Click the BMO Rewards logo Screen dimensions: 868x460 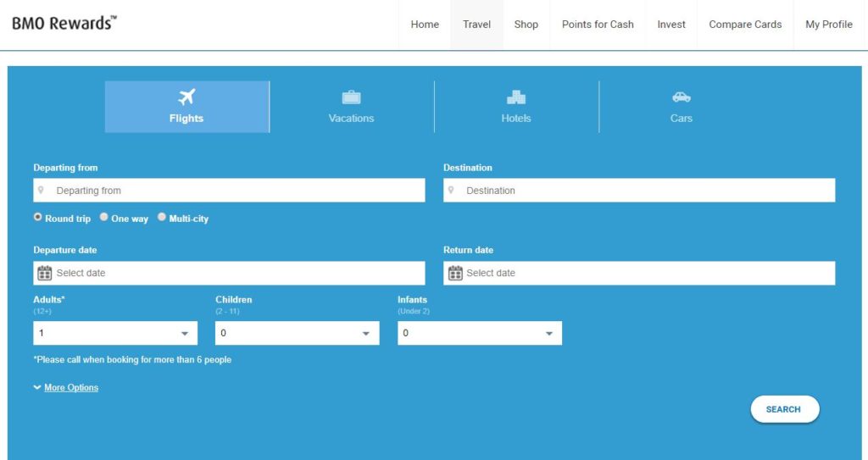click(x=64, y=24)
